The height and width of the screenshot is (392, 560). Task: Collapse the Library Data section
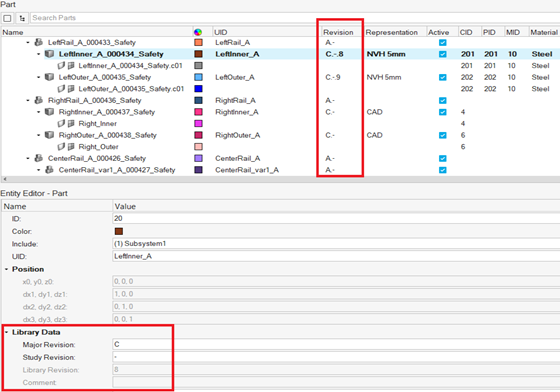point(6,332)
